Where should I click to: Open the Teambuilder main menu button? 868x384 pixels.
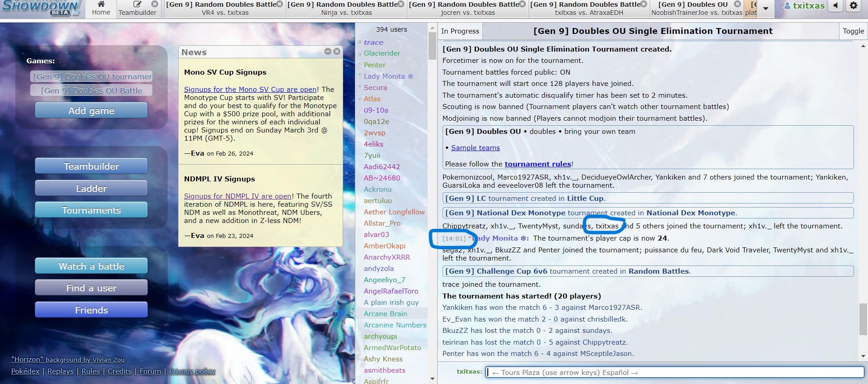[91, 166]
